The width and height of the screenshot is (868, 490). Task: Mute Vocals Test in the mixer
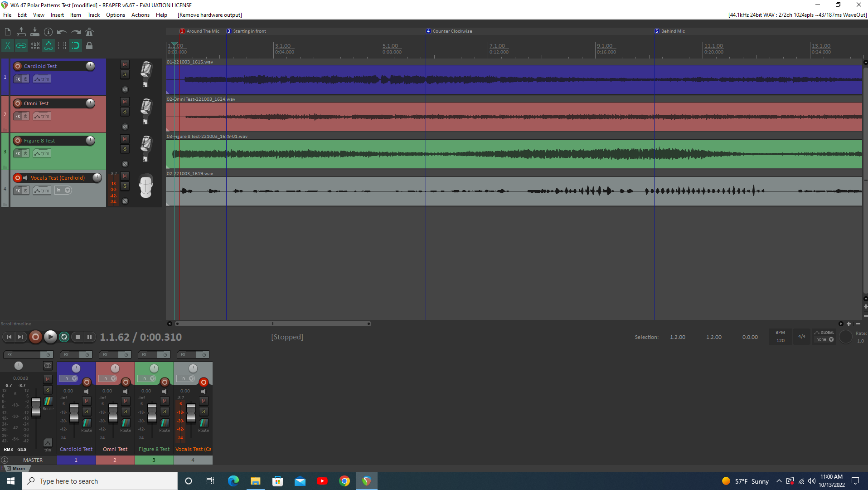pos(204,401)
